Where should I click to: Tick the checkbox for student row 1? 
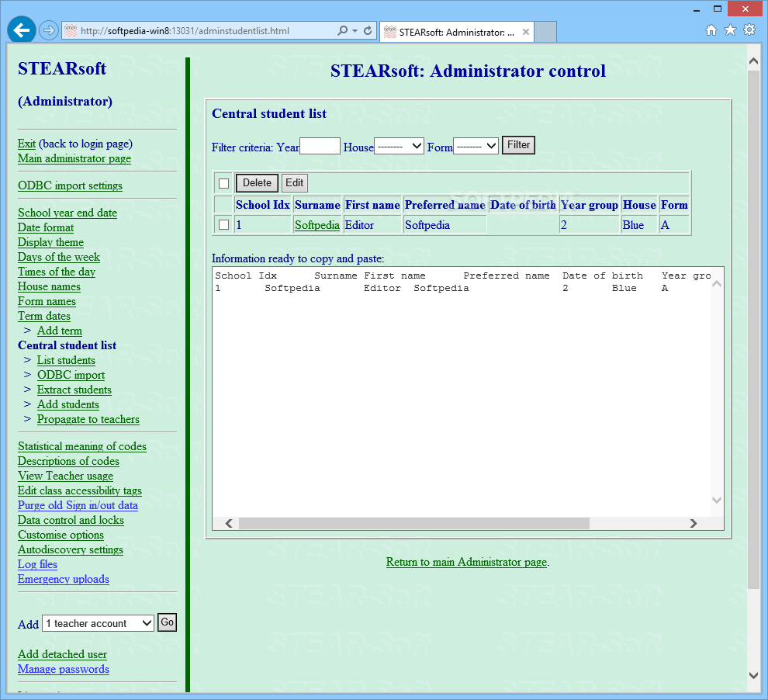pos(224,225)
